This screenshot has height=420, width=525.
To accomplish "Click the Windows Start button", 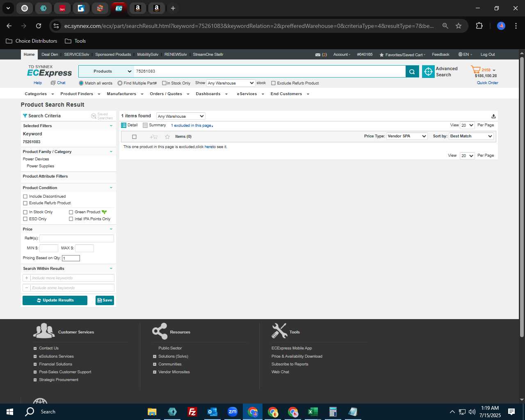I will (x=10, y=412).
